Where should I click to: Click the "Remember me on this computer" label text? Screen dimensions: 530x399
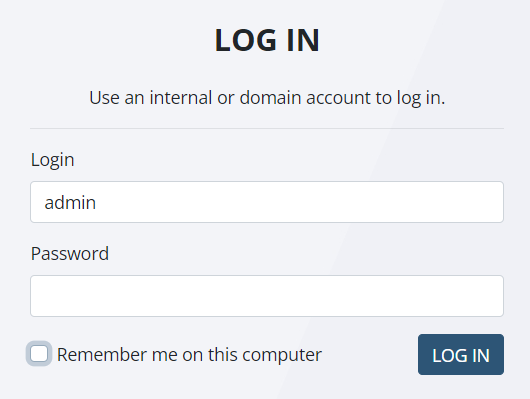pyautogui.click(x=189, y=355)
